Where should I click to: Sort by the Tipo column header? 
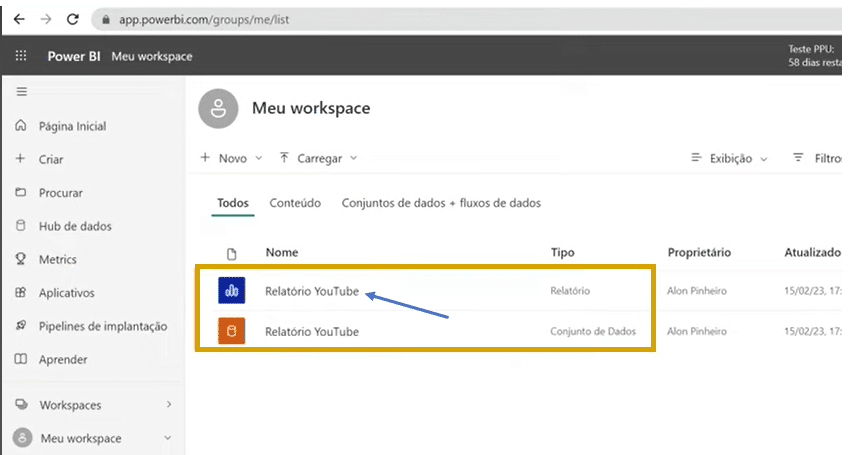tap(562, 252)
